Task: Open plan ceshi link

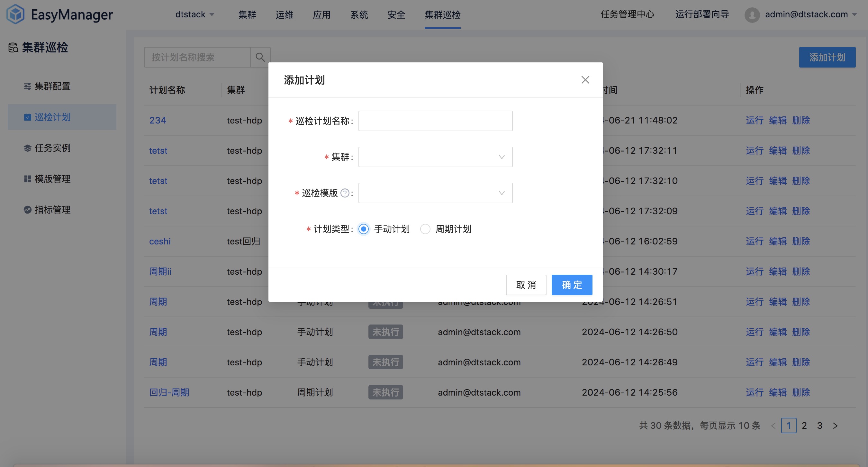Action: click(160, 242)
